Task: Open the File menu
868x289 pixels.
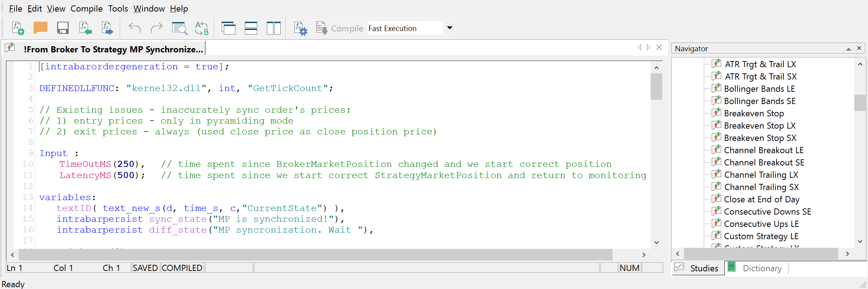Action: tap(16, 9)
